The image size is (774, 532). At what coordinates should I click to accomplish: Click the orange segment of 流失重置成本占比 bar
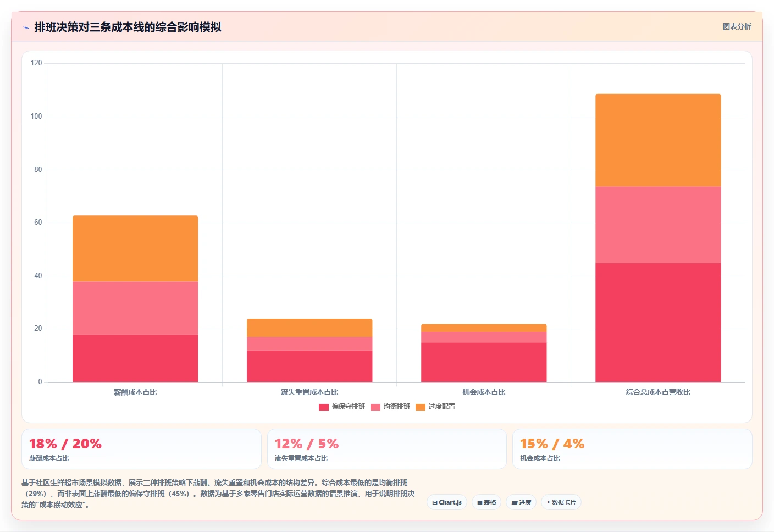coord(309,328)
